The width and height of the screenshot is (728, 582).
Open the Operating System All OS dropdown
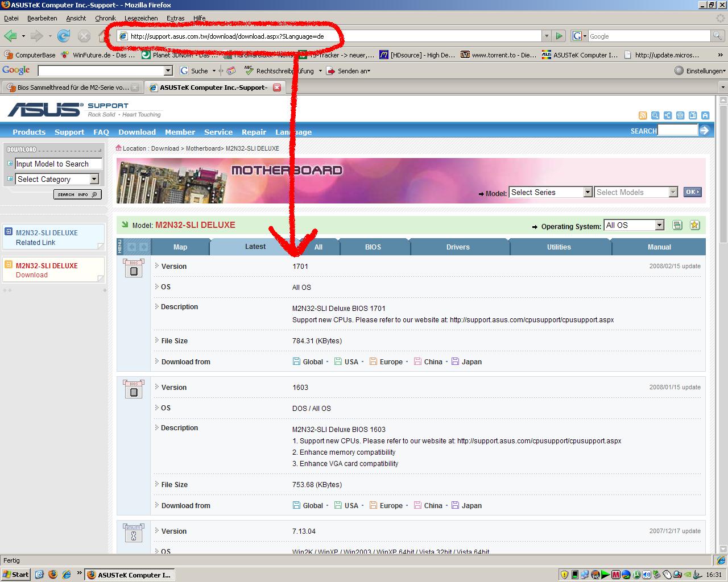point(634,225)
